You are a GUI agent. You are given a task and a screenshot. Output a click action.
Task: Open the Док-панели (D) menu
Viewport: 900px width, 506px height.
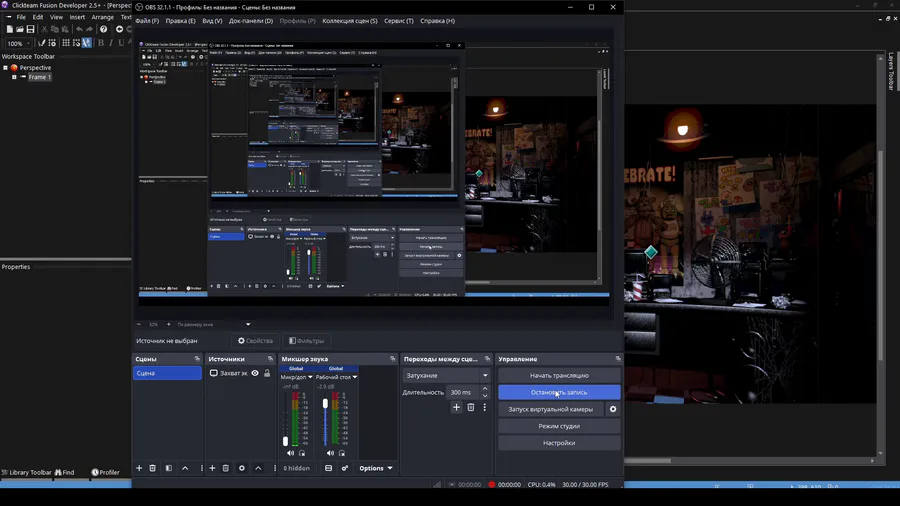point(251,21)
